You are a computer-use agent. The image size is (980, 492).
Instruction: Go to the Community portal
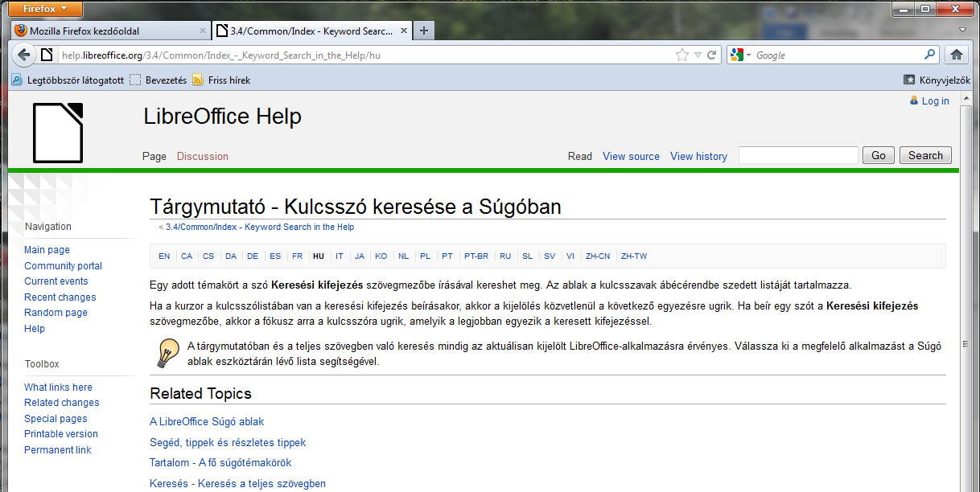63,266
